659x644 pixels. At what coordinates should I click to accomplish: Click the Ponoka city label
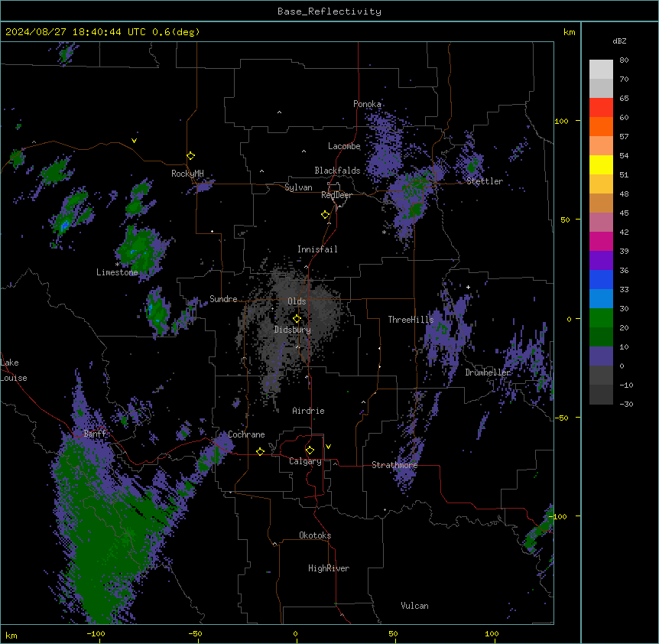pos(367,104)
